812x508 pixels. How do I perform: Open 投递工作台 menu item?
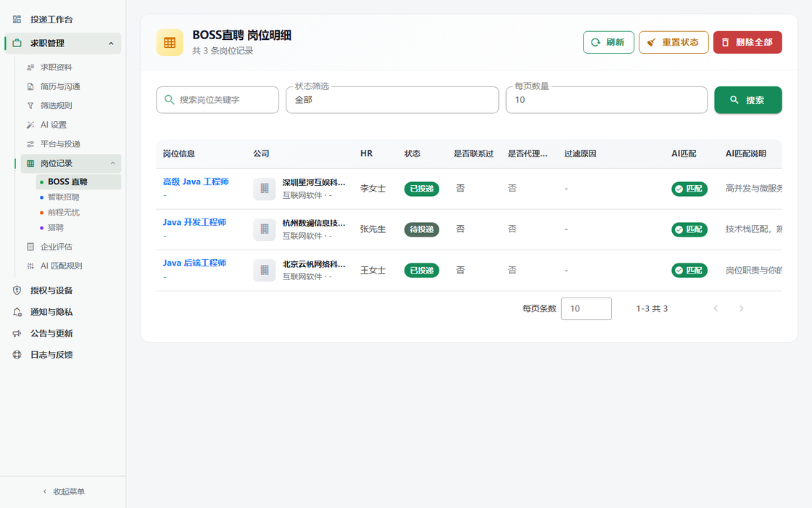62,20
